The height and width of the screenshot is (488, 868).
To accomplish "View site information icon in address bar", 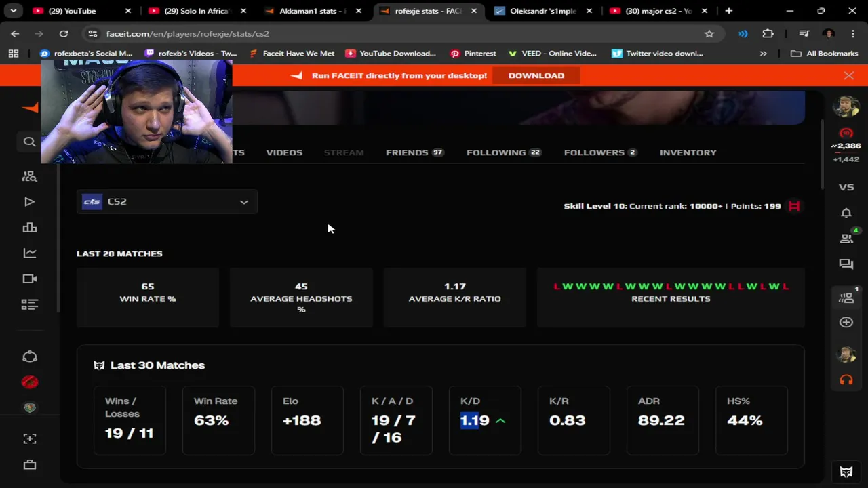I will (x=92, y=33).
